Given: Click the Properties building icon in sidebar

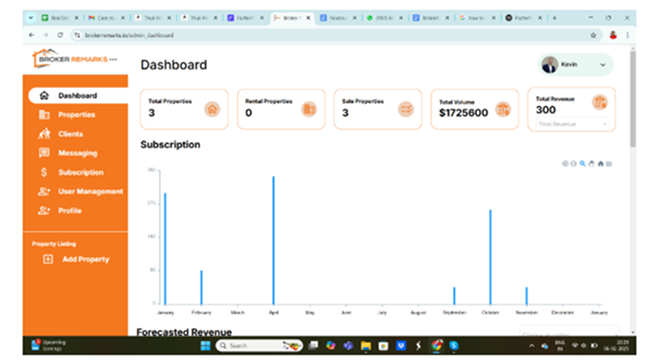Looking at the screenshot, I should pos(44,114).
